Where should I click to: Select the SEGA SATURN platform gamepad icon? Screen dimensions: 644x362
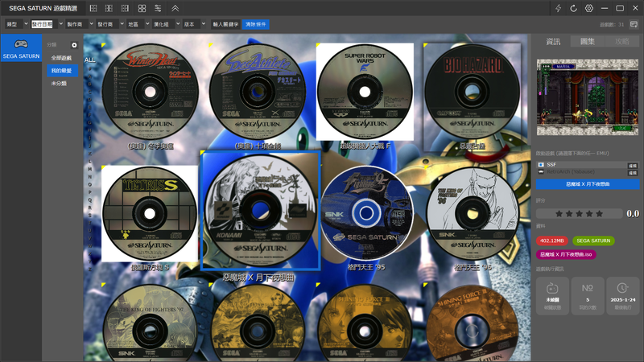[21, 44]
